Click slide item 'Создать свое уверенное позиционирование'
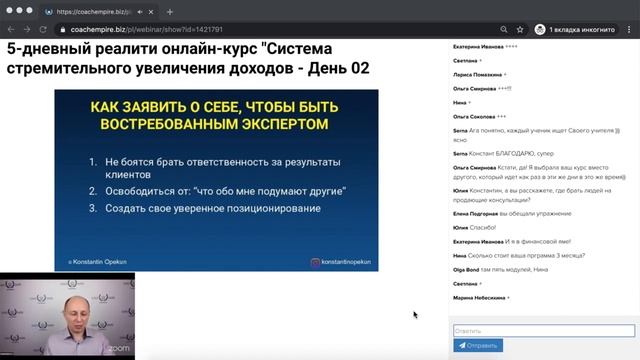The height and width of the screenshot is (360, 640). coord(213,208)
